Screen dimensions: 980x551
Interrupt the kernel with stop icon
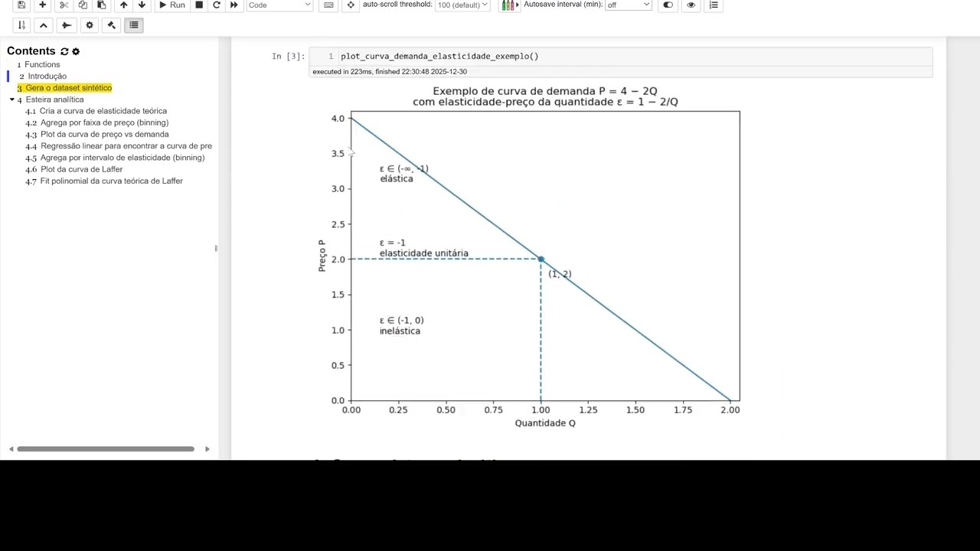tap(199, 5)
